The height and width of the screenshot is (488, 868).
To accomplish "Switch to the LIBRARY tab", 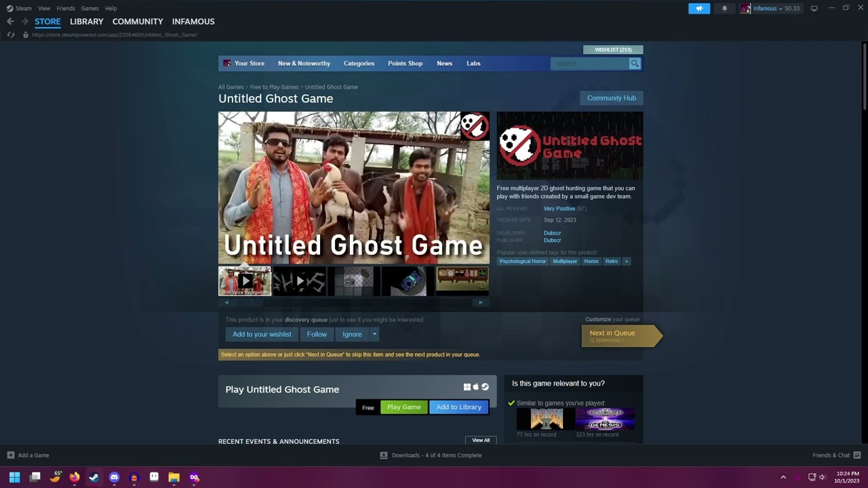I will pyautogui.click(x=87, y=22).
